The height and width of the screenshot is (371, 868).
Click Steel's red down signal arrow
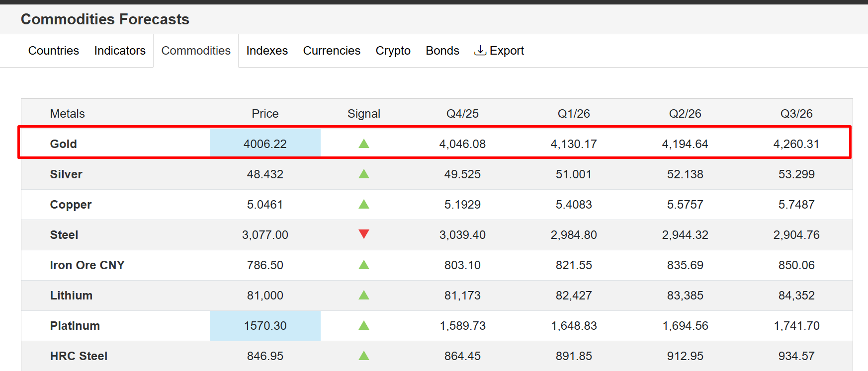click(x=364, y=234)
